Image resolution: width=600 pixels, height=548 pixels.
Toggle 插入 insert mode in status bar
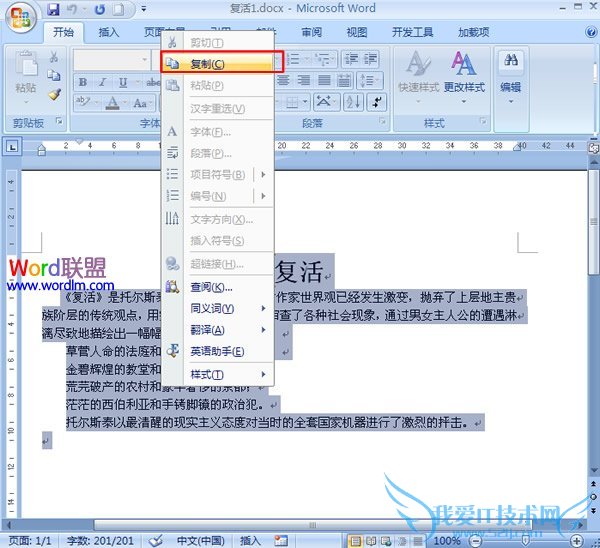tap(250, 541)
